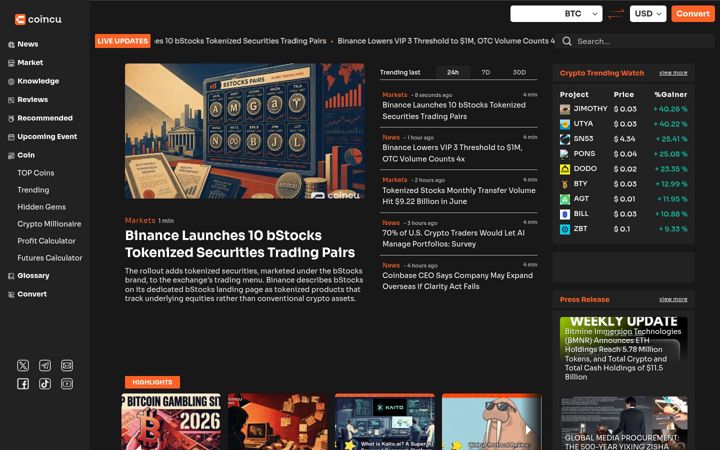Click the JIMOTHY token icon
This screenshot has height=450, width=720.
pyautogui.click(x=565, y=109)
